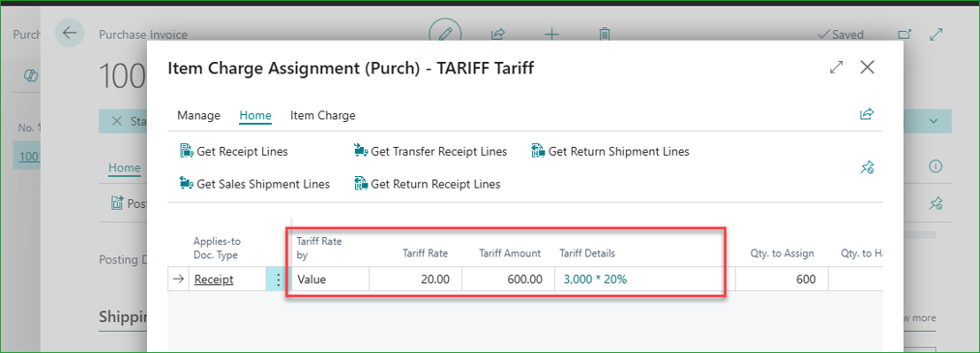This screenshot has width=980, height=353.
Task: Click the row selector arrow for Receipt line
Action: pyautogui.click(x=179, y=279)
